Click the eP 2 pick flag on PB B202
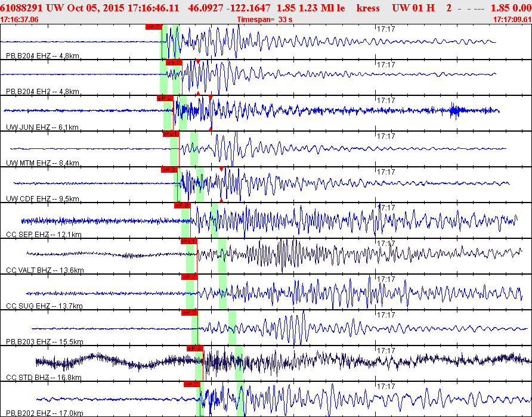The width and height of the screenshot is (532, 417). (191, 384)
